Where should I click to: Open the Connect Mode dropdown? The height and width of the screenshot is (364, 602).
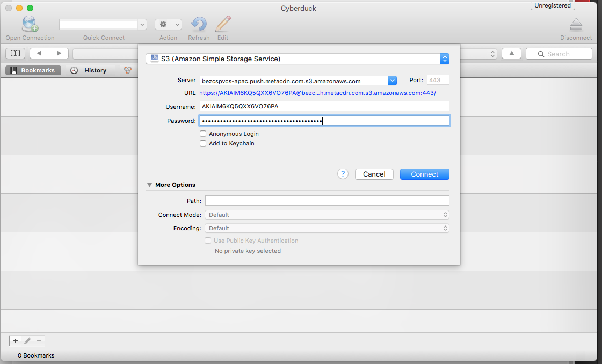[x=327, y=215]
